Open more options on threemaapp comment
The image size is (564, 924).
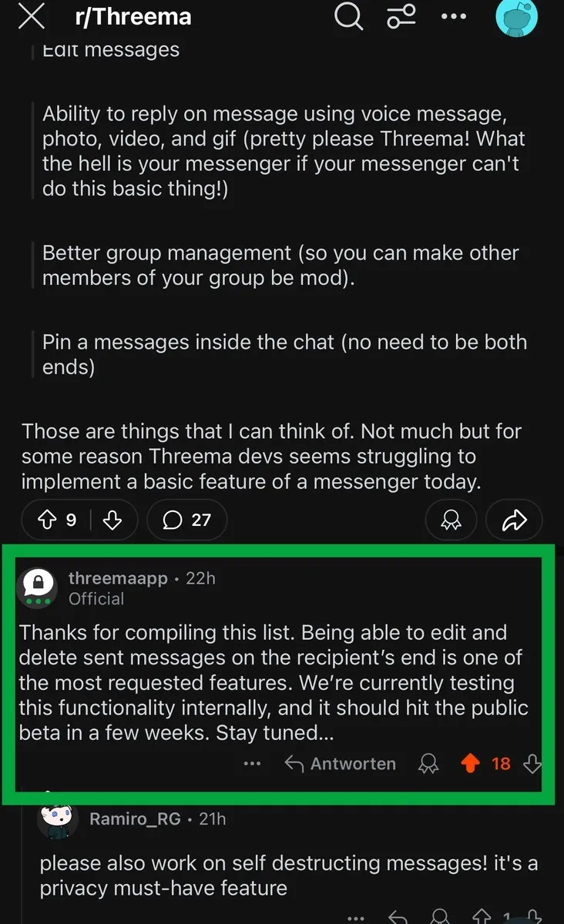(x=252, y=764)
